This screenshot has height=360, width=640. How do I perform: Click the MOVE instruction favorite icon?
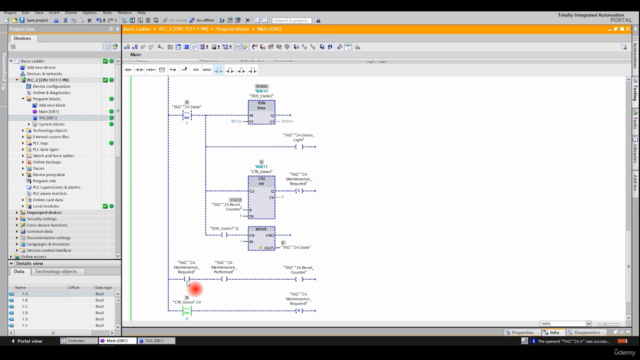(207, 70)
